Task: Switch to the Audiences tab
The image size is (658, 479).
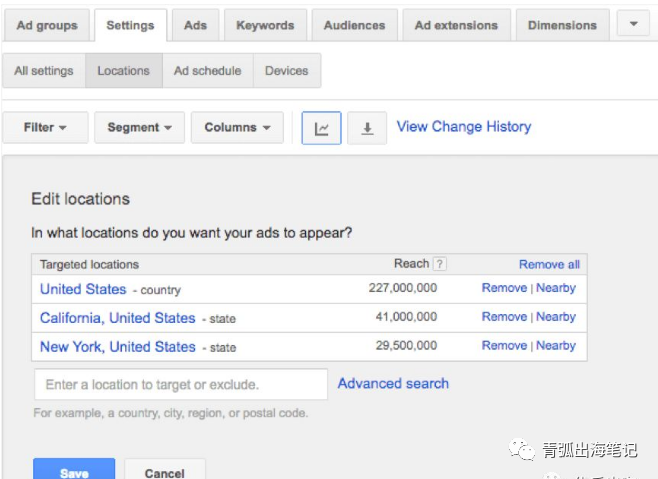Action: (x=355, y=25)
